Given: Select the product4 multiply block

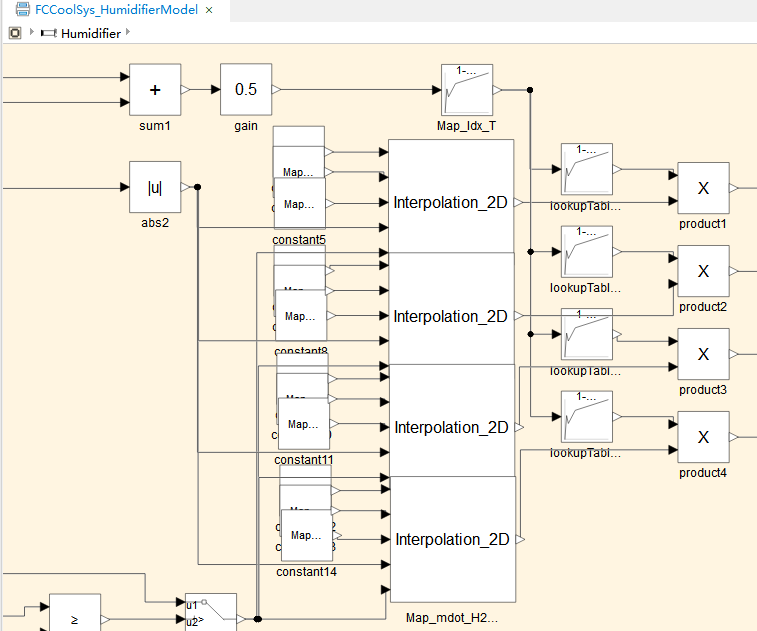Looking at the screenshot, I should coord(703,437).
